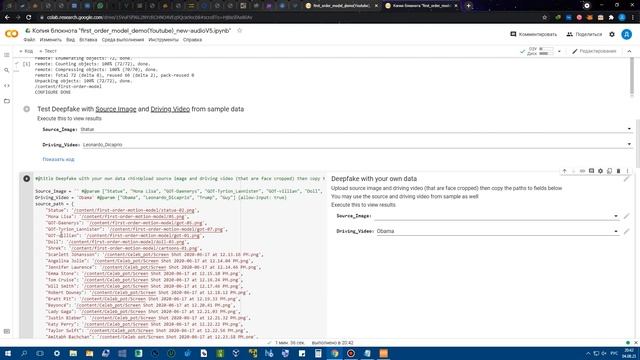Click the Комментировать button

coord(533,34)
